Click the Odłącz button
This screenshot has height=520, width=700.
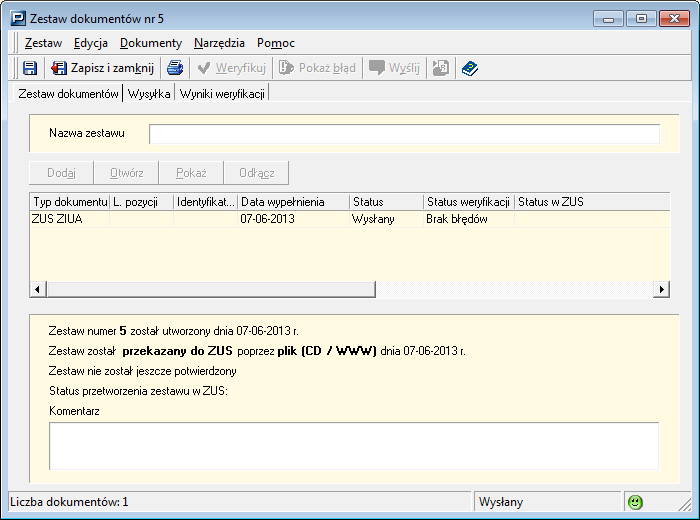tap(256, 173)
